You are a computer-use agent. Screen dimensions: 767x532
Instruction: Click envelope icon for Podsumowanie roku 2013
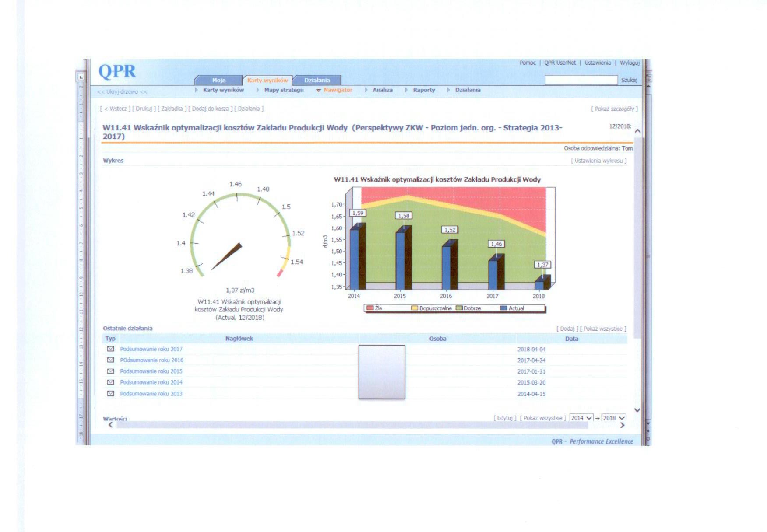[111, 394]
